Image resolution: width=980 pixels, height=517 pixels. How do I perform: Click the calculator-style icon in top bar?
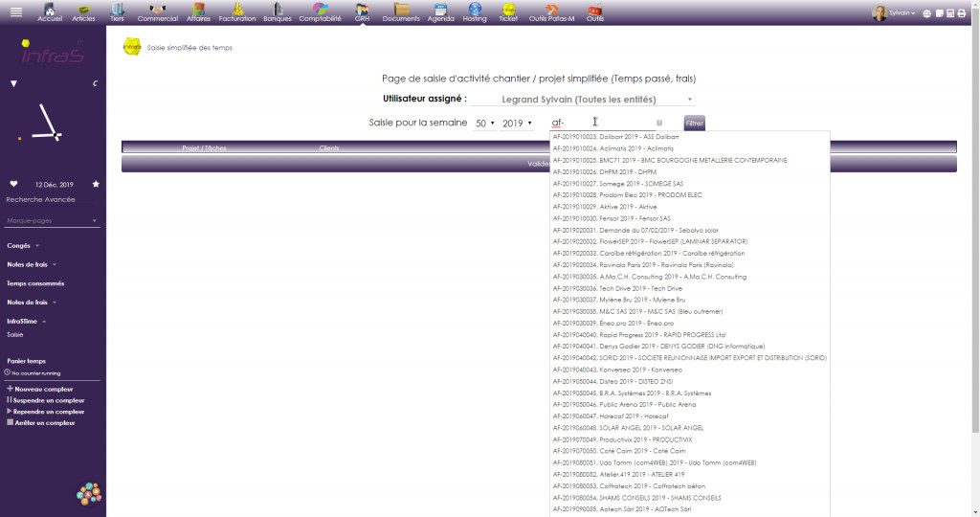point(950,13)
